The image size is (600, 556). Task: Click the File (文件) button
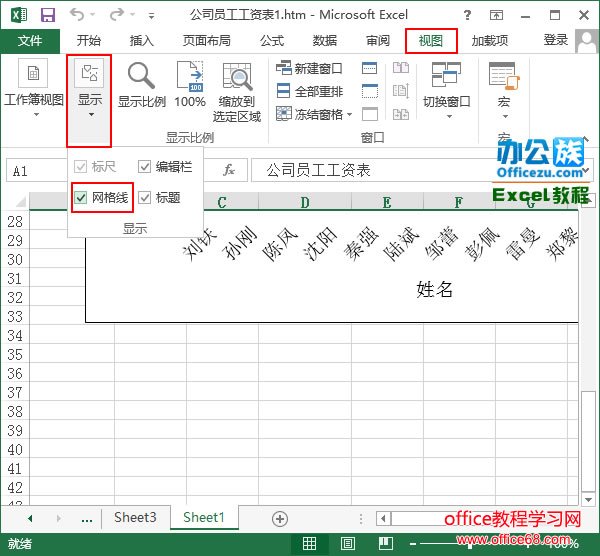[30, 41]
